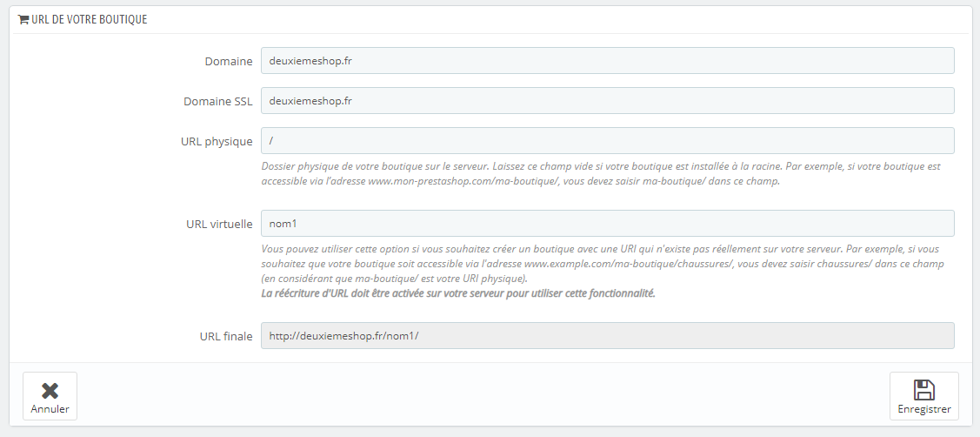The image size is (980, 437).
Task: Click the shopping cart icon in the panel header
Action: click(23, 19)
